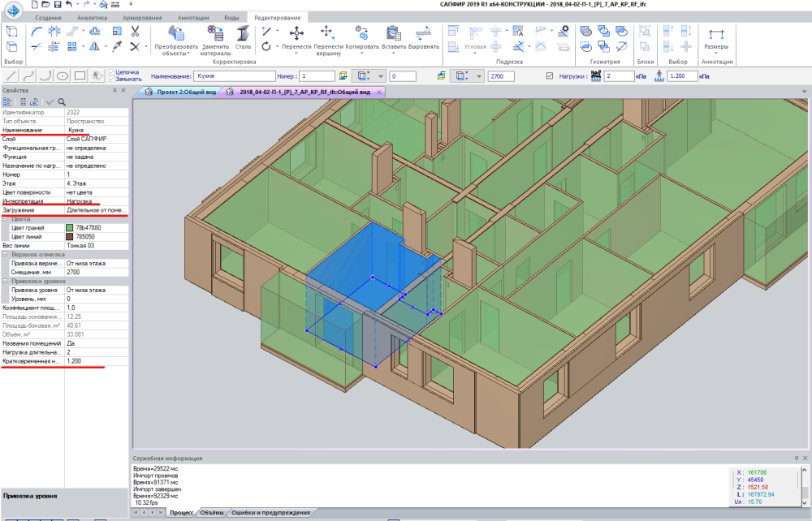This screenshot has width=812, height=521.
Task: Open the Undo history dropdown arrow
Action: pos(77,5)
